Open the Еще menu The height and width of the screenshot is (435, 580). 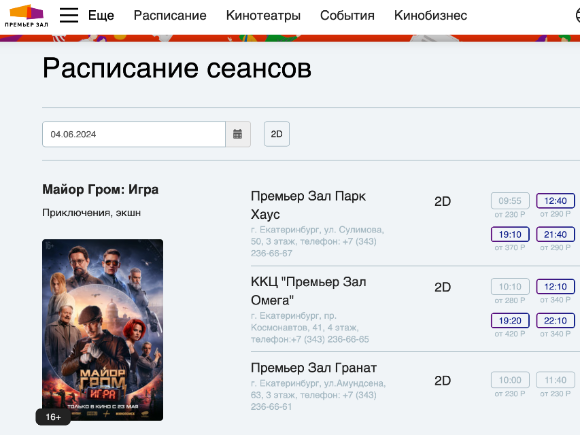pyautogui.click(x=101, y=15)
